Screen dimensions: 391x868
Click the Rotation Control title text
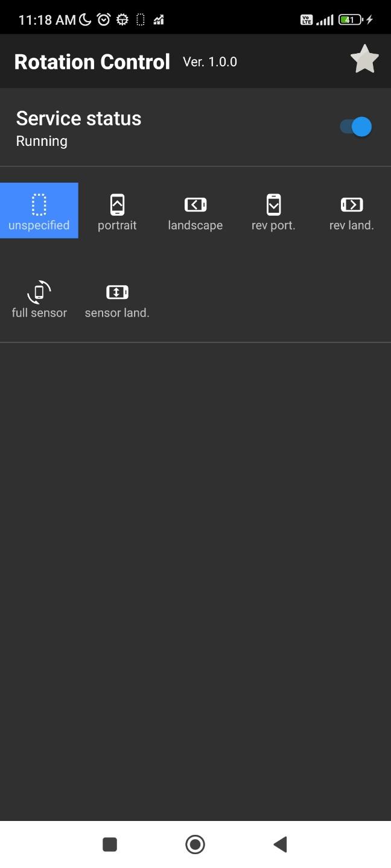click(92, 61)
